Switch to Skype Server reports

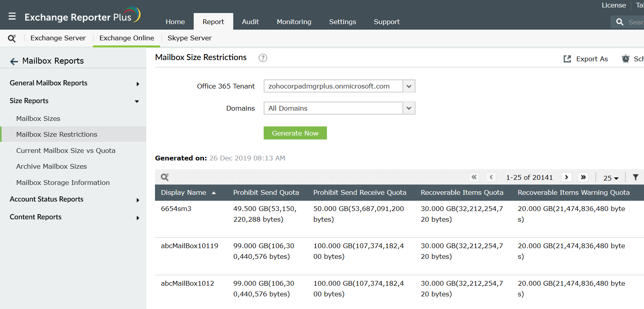189,38
